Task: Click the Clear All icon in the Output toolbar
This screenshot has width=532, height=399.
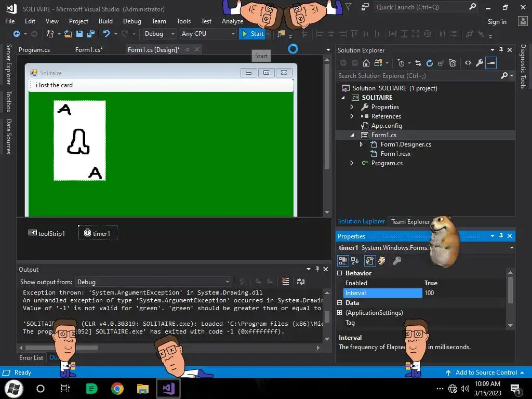Action: (x=286, y=282)
